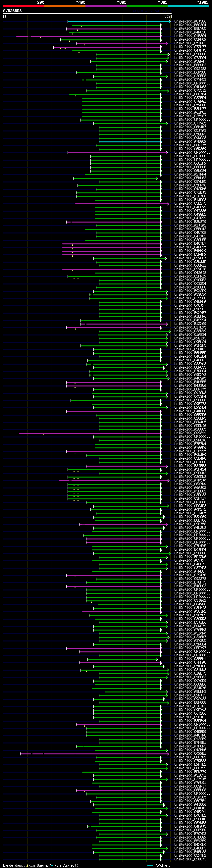
Task: Open hit UniRef100_C8ZF54
Action: click(190, 98)
